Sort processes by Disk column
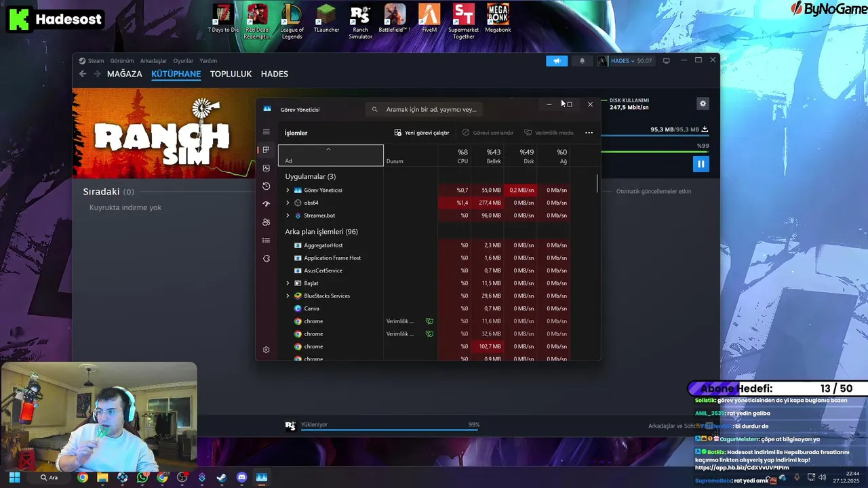This screenshot has width=868, height=488. [x=521, y=156]
